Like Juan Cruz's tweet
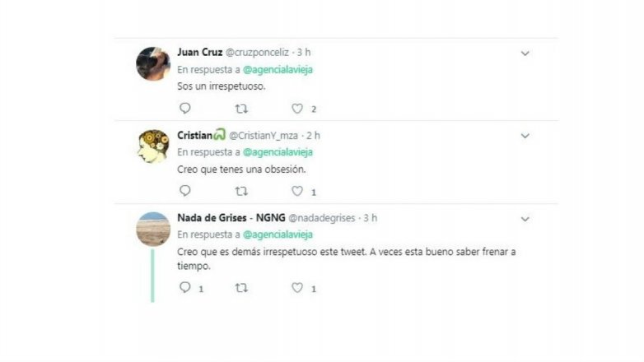The height and width of the screenshot is (362, 644). pos(297,108)
